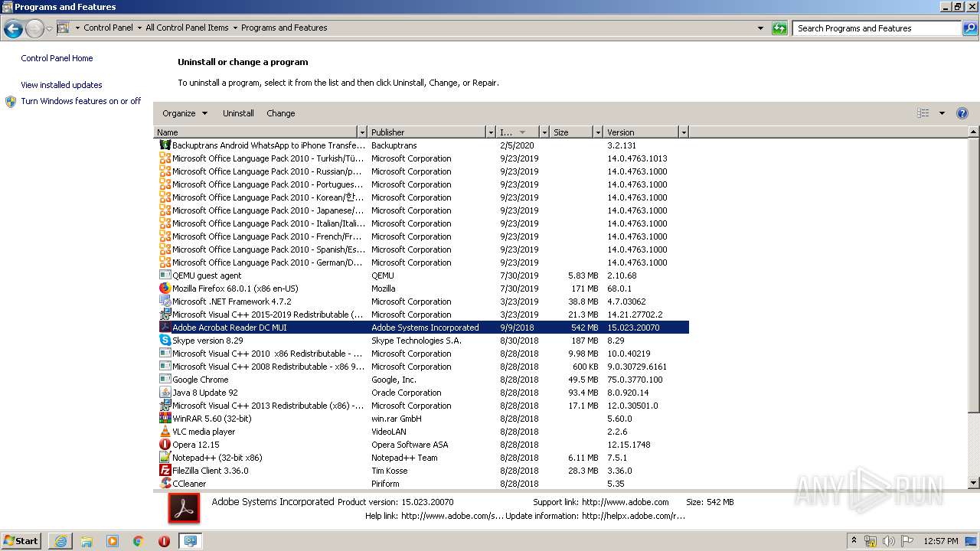This screenshot has width=980, height=551.
Task: Expand the view options dropdown arrow
Action: tap(942, 113)
